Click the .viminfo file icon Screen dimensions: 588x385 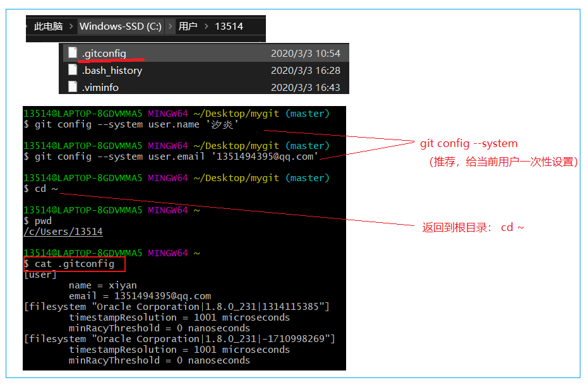(x=73, y=87)
